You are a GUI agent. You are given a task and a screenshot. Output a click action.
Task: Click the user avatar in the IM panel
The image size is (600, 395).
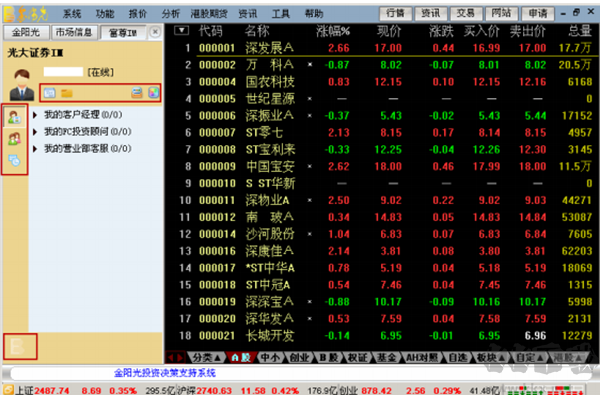[21, 85]
